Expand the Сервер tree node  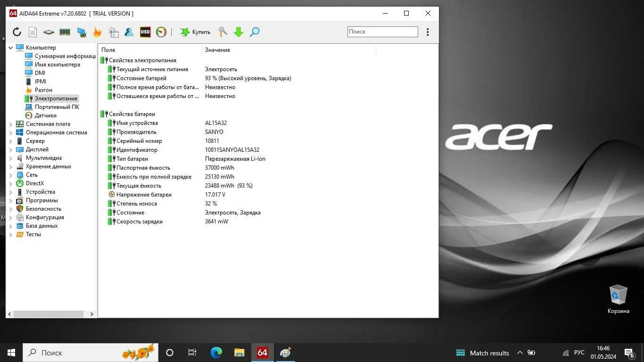11,141
